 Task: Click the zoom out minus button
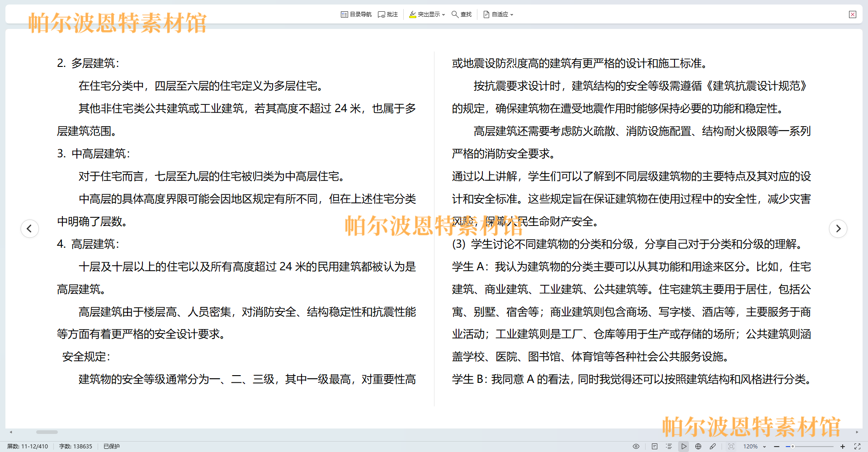(x=777, y=446)
